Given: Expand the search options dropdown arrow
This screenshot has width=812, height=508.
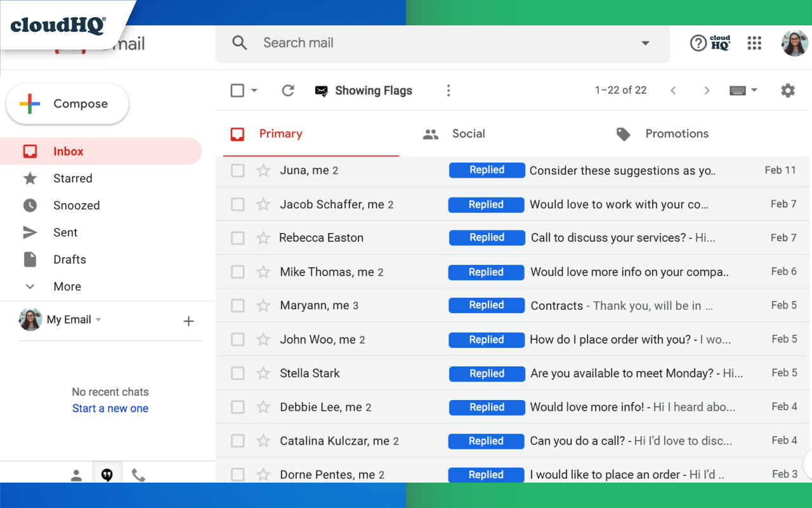Looking at the screenshot, I should [645, 43].
